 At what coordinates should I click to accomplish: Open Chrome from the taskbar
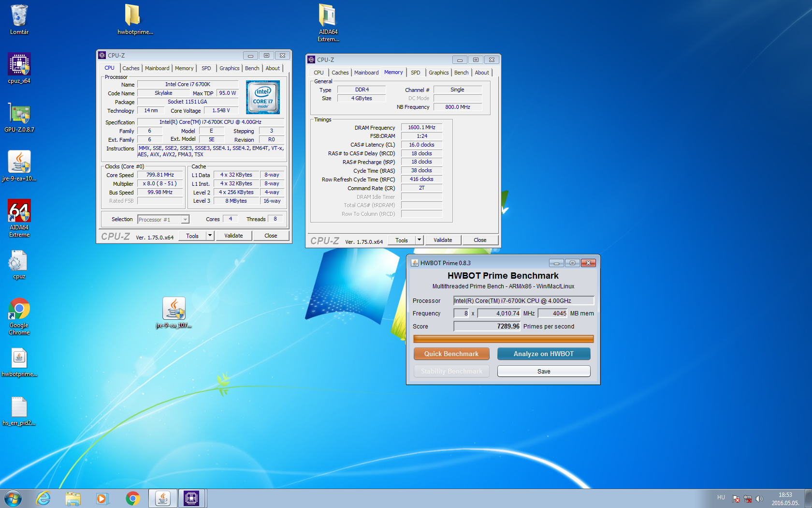tap(132, 498)
